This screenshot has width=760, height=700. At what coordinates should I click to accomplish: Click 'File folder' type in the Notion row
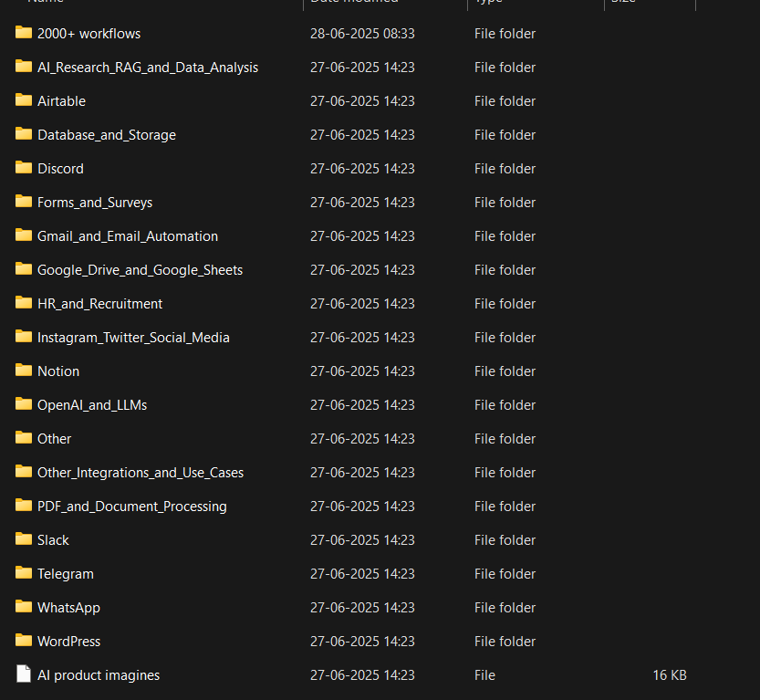pyautogui.click(x=505, y=371)
